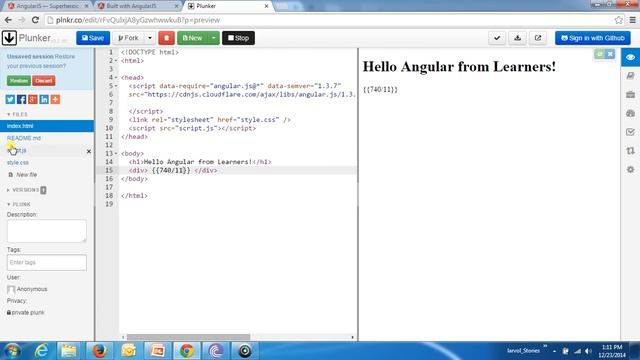Open the checkbox icon in right sidebar
The height and width of the screenshot is (360, 640).
630,132
